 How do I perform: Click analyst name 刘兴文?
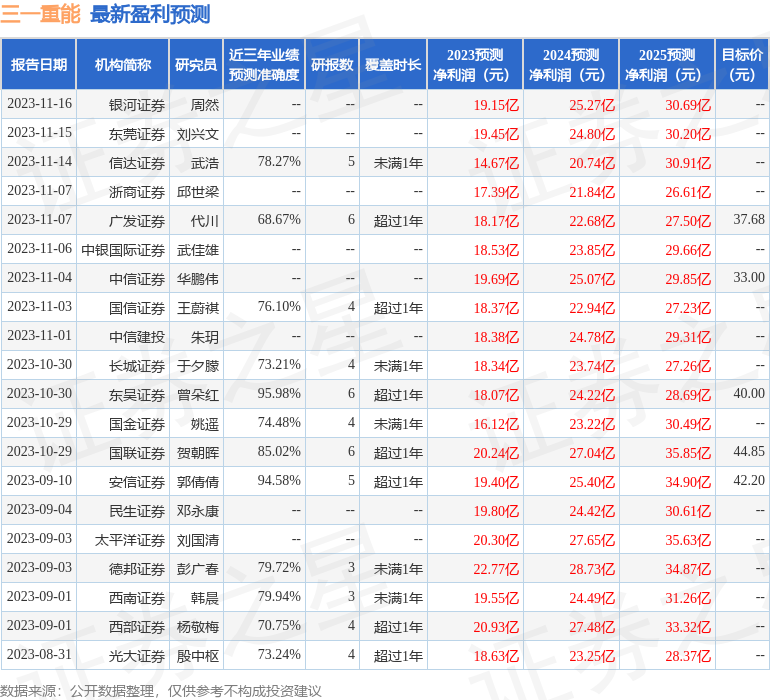(x=198, y=134)
